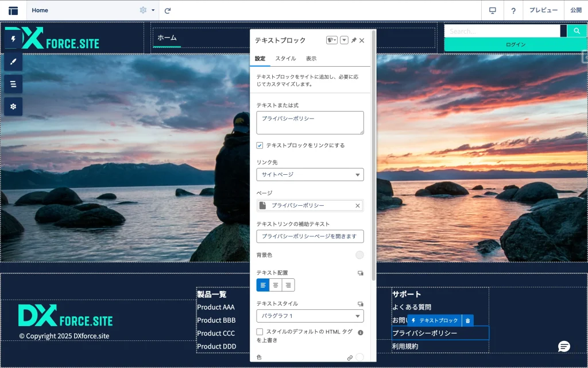Click the プレビュー button
Screen dimensions: 588x368
coord(543,10)
